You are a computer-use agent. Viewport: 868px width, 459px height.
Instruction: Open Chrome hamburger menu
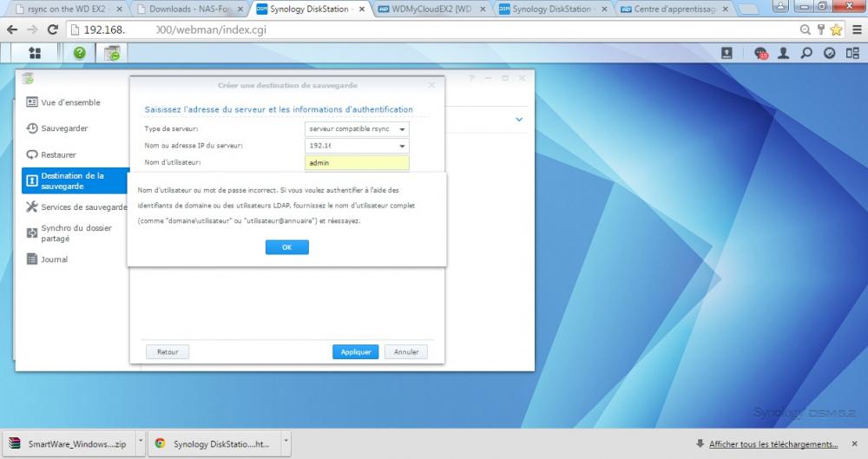(x=857, y=30)
